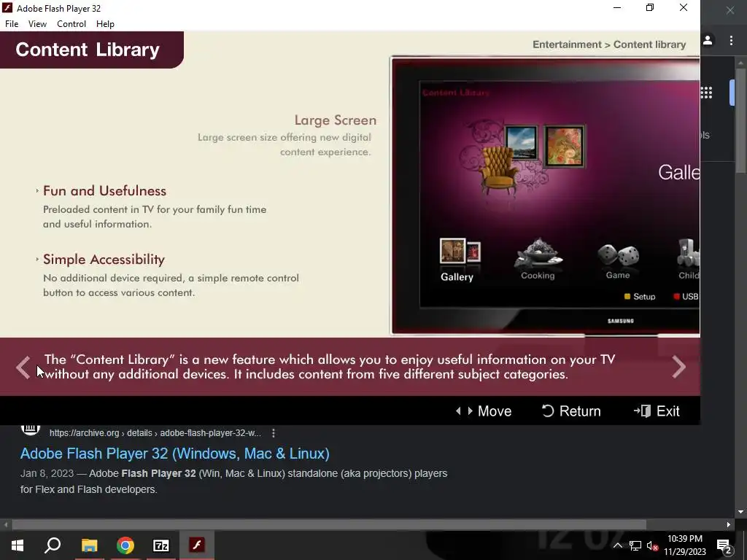
Task: Click chair artwork on TV screen
Action: coord(500,169)
